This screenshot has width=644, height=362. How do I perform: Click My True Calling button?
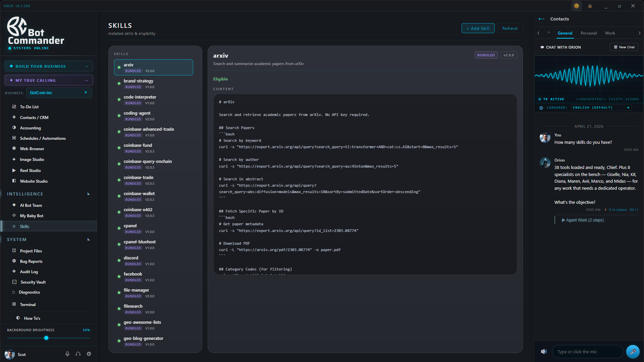click(x=49, y=80)
